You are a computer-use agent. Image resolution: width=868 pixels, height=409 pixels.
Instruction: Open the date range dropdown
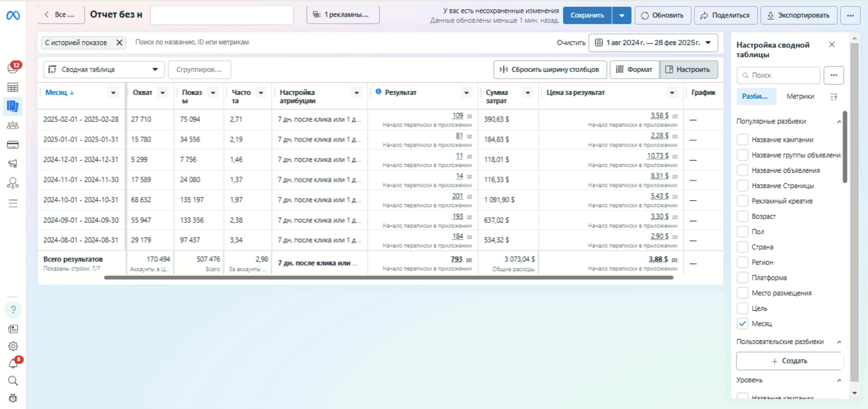(x=653, y=42)
